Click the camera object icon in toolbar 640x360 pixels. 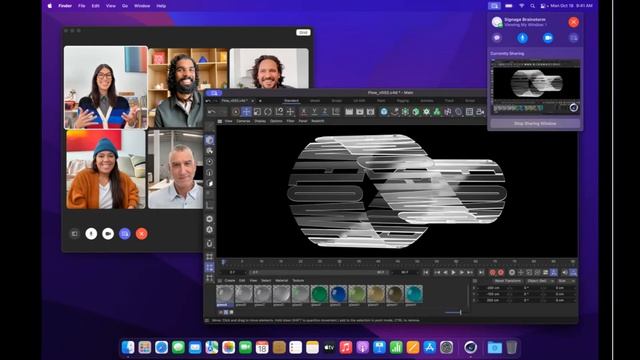click(x=480, y=111)
